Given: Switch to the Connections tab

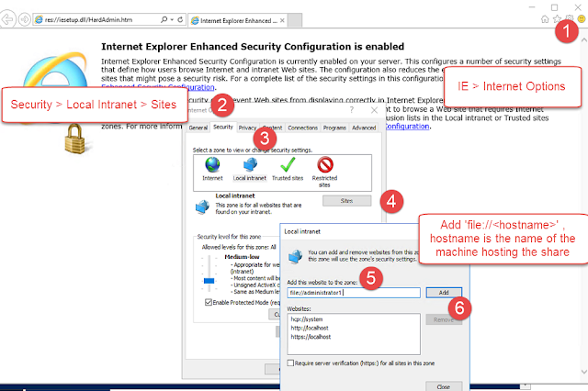Looking at the screenshot, I should coord(302,128).
